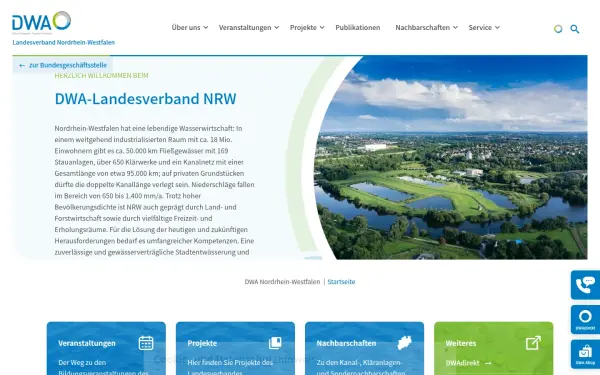Click the Startseite breadcrumb link
Viewport: 600px width, 375px height.
coord(341,282)
